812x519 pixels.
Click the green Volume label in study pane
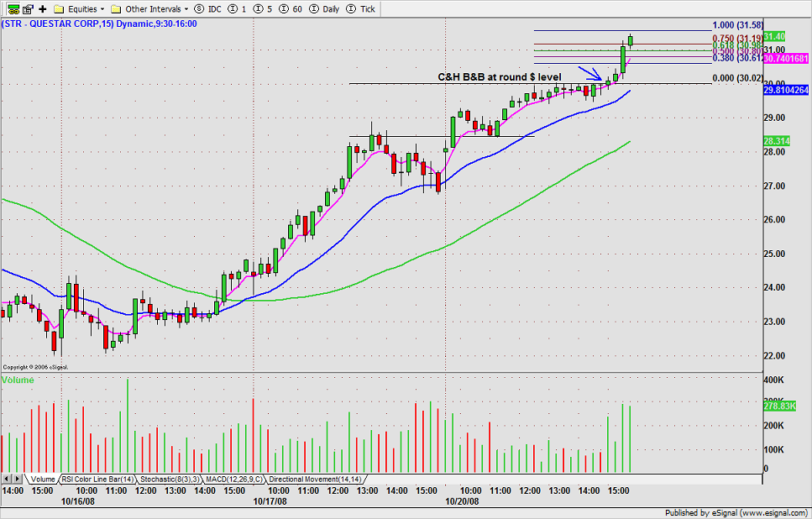pyautogui.click(x=18, y=380)
